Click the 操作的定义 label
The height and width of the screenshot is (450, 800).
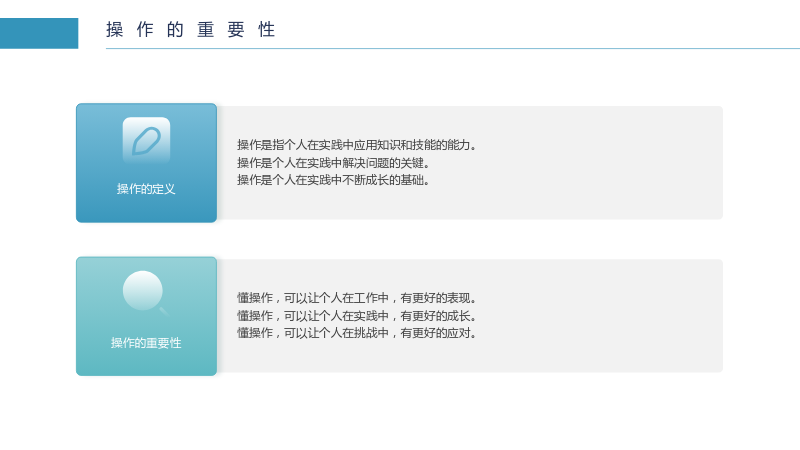coord(146,189)
